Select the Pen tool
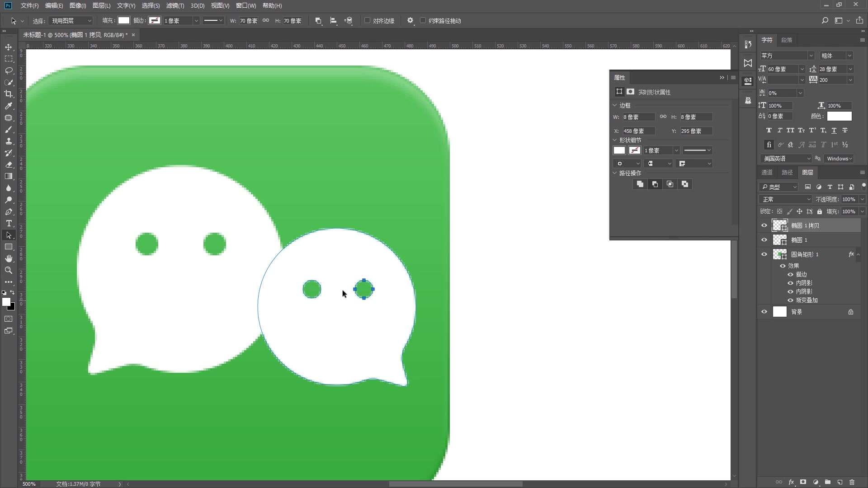Viewport: 868px width, 488px height. click(x=9, y=211)
